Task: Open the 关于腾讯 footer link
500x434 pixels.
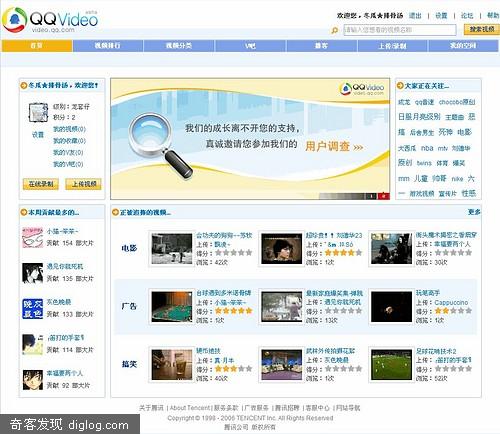Action: pos(151,408)
